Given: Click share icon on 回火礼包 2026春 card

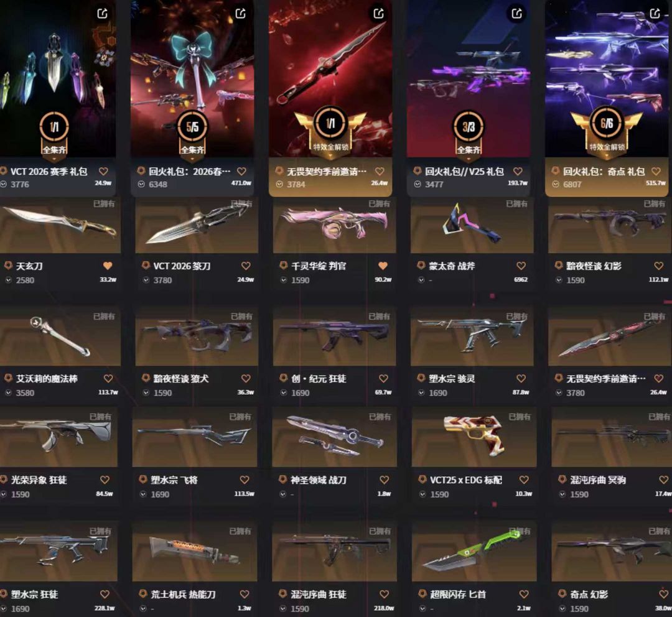Looking at the screenshot, I should (x=241, y=14).
